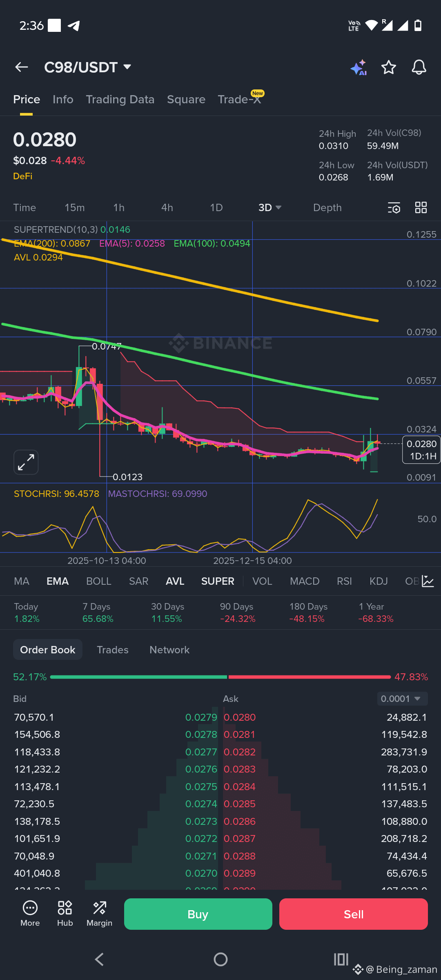Select Time chart interval
Viewport: 441px width, 980px height.
click(24, 207)
